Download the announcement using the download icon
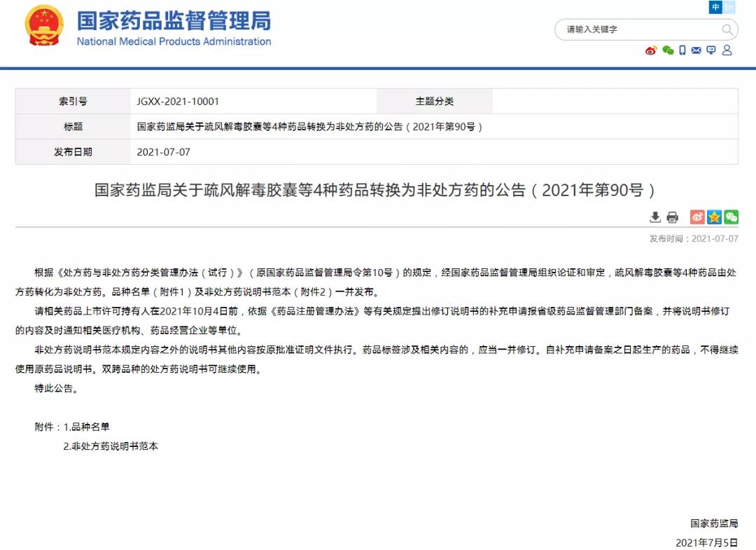 click(655, 217)
